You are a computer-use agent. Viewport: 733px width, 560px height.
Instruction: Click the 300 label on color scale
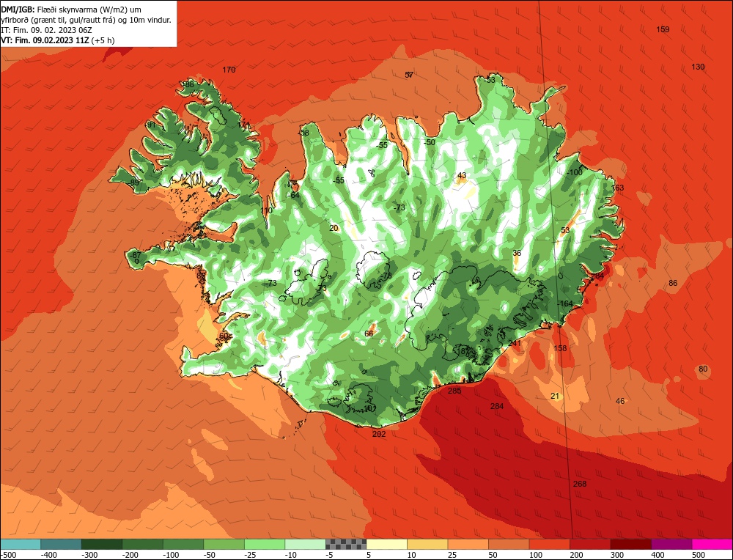tap(617, 555)
